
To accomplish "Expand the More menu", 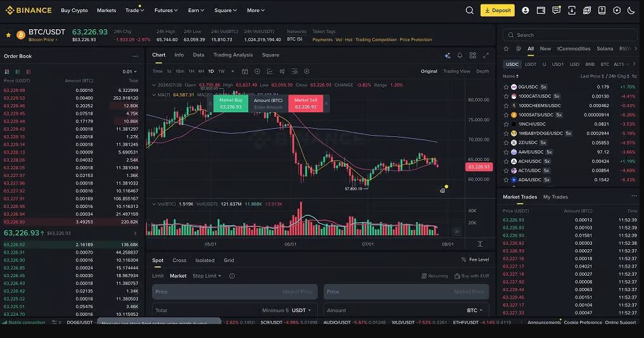I will tap(256, 10).
